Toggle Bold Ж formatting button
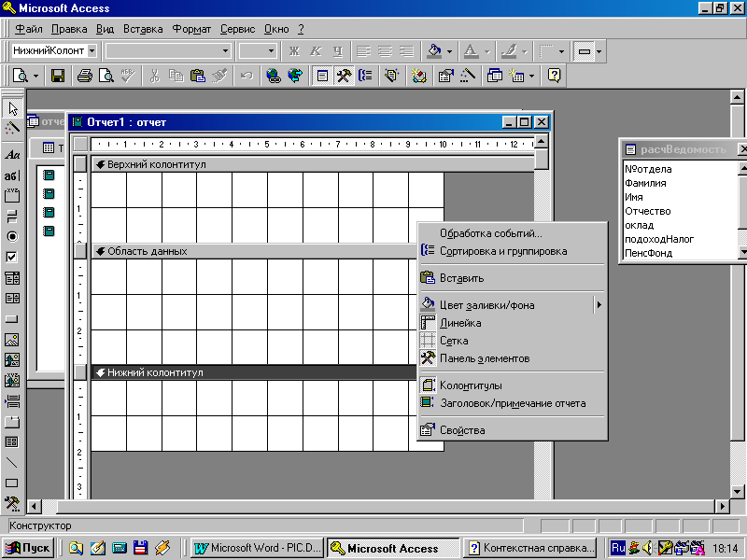Viewport: 747px width, 560px height. [294, 51]
